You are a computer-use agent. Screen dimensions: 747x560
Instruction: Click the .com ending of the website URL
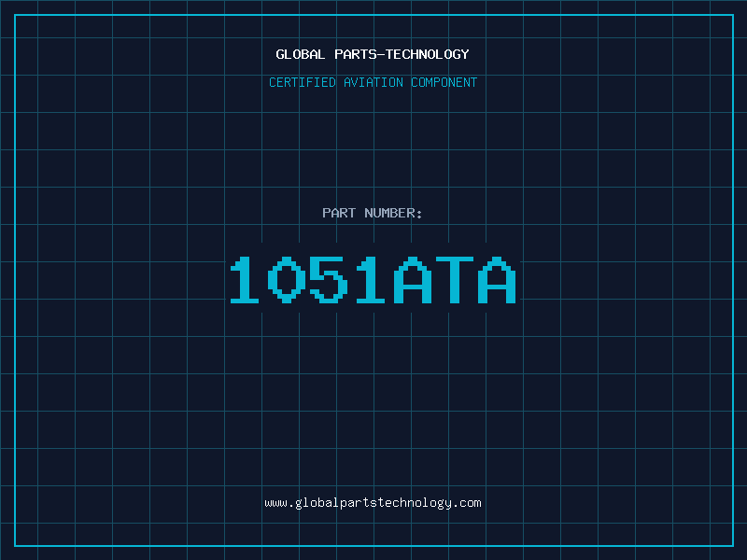coord(468,503)
